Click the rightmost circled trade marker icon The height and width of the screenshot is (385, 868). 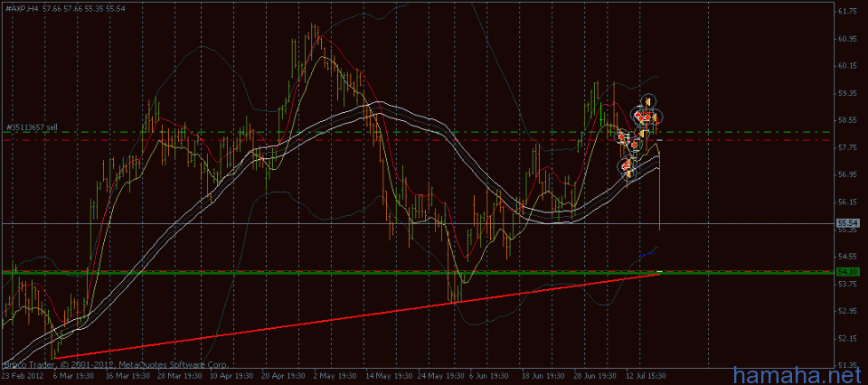(656, 117)
